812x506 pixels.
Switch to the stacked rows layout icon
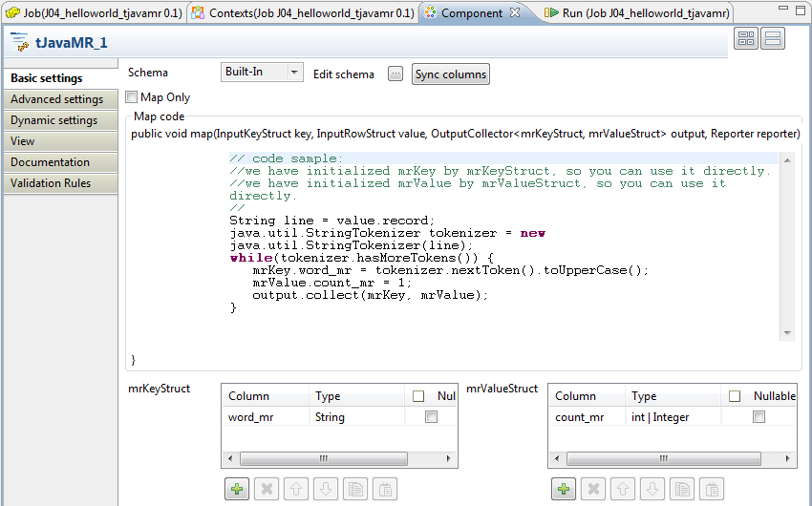pyautogui.click(x=773, y=38)
